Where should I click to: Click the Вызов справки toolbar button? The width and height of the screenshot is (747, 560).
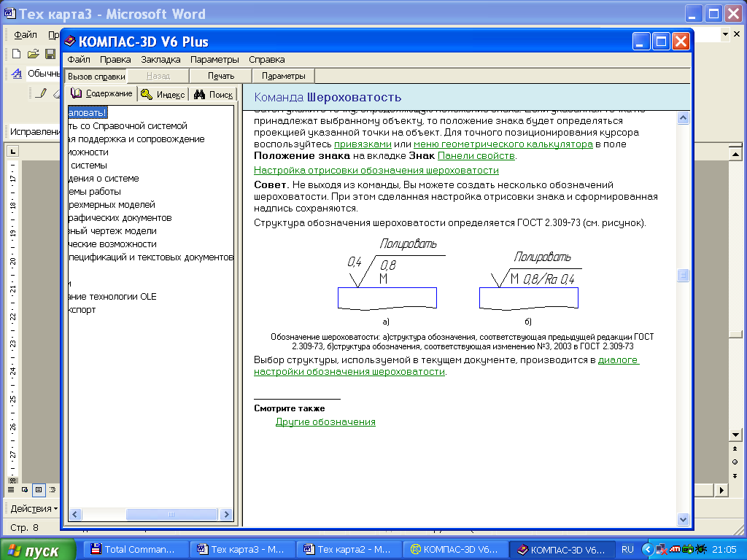point(96,76)
